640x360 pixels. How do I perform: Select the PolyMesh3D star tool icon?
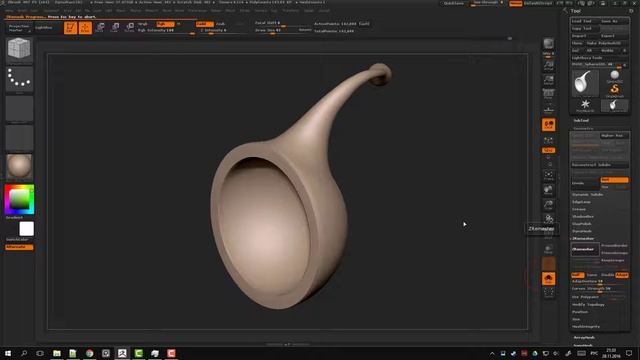pyautogui.click(x=585, y=105)
